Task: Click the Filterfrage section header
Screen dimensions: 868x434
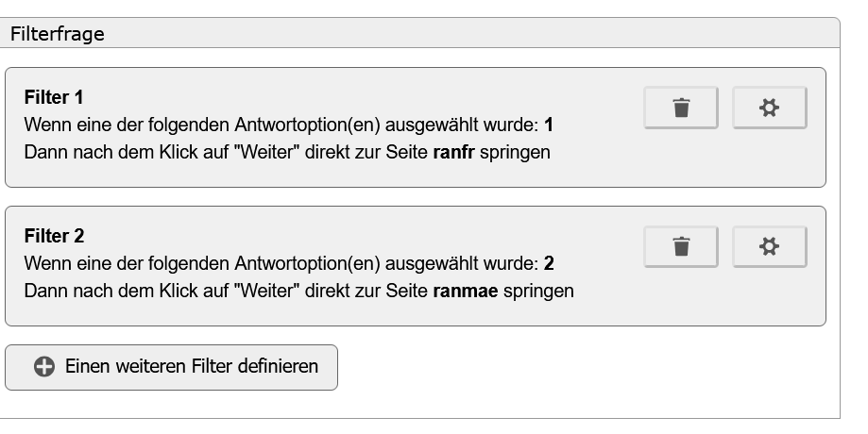Action: (58, 34)
